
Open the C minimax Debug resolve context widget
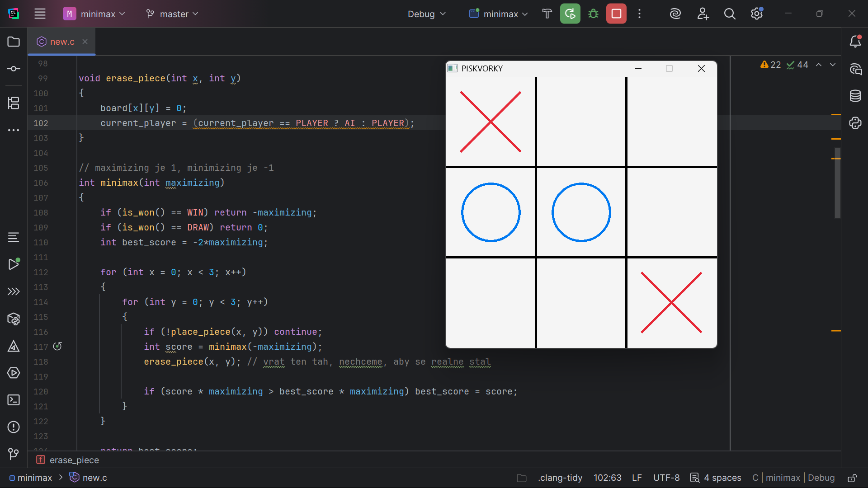coord(793,478)
